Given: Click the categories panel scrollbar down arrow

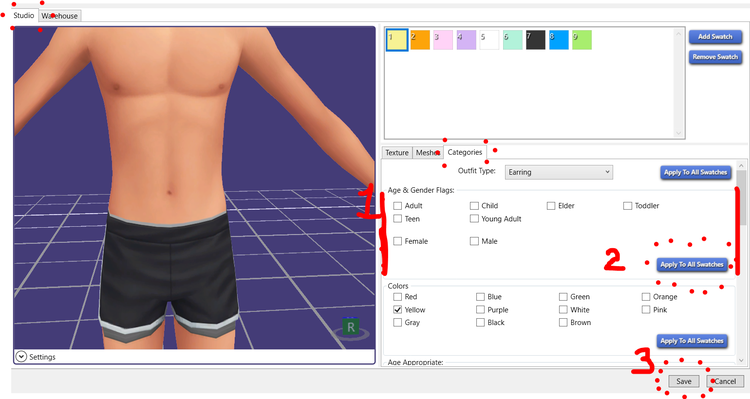Looking at the screenshot, I should [x=741, y=360].
